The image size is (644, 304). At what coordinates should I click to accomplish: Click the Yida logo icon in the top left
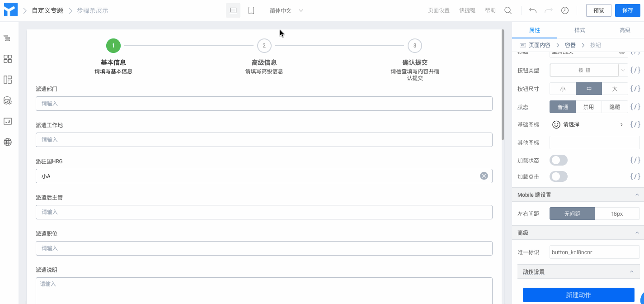coord(10,9)
